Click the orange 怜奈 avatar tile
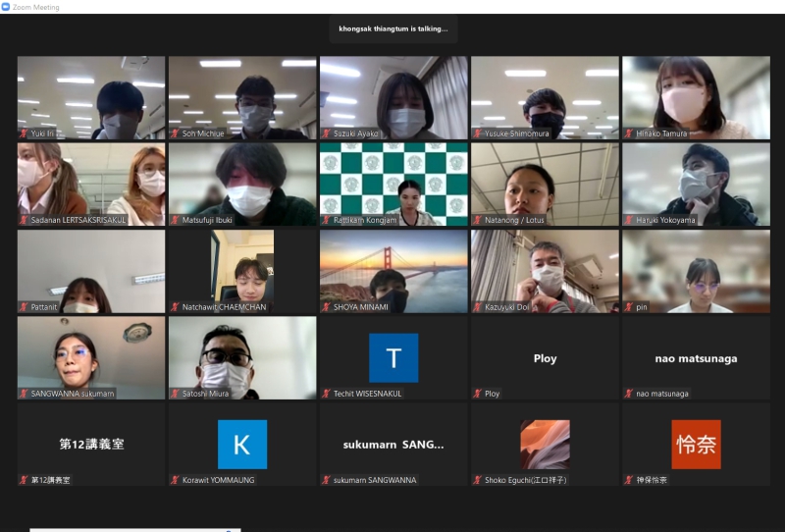785x532 pixels. tap(696, 444)
